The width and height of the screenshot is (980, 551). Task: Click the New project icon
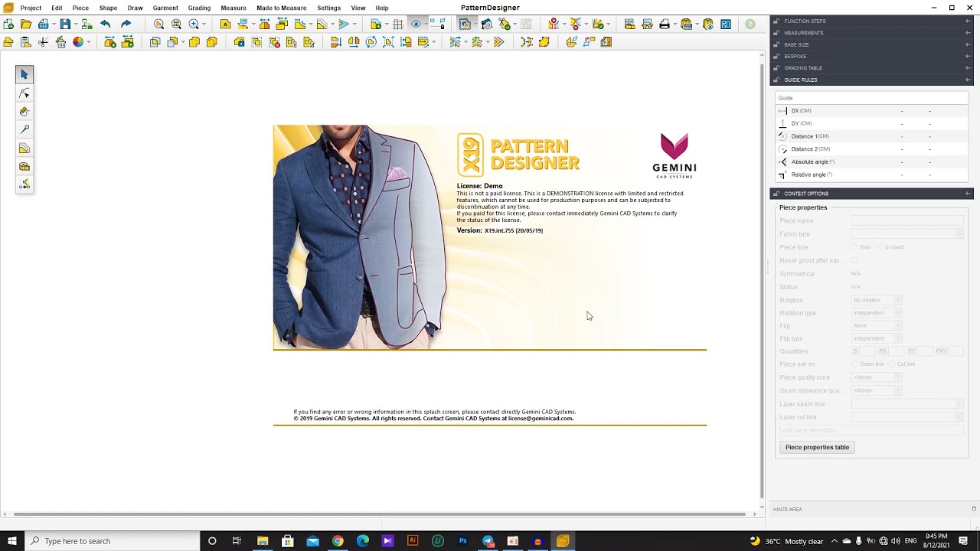click(8, 24)
